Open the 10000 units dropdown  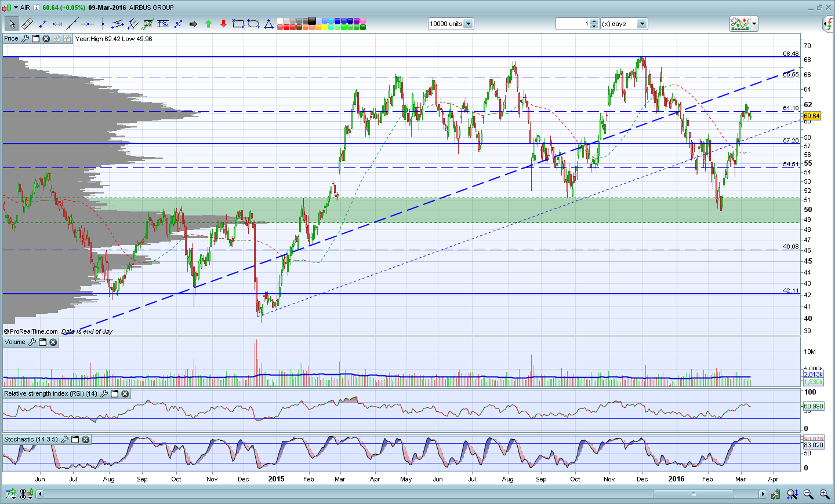(x=468, y=24)
